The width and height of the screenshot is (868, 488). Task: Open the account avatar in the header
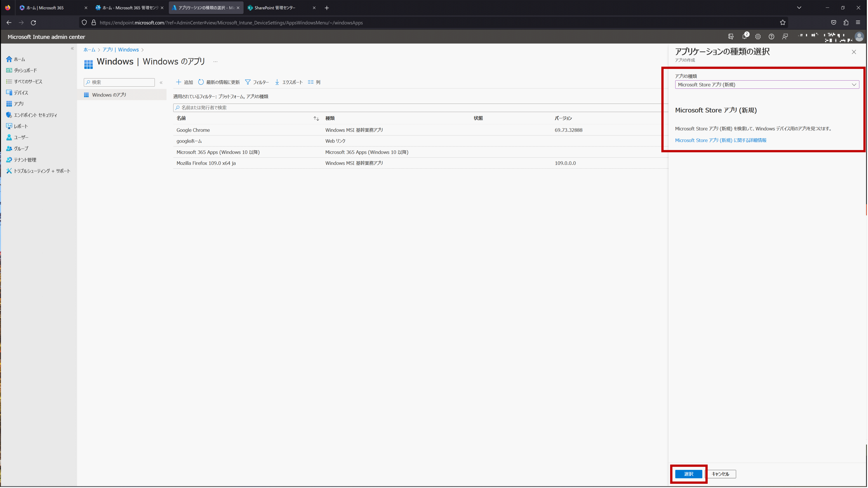[x=859, y=36]
